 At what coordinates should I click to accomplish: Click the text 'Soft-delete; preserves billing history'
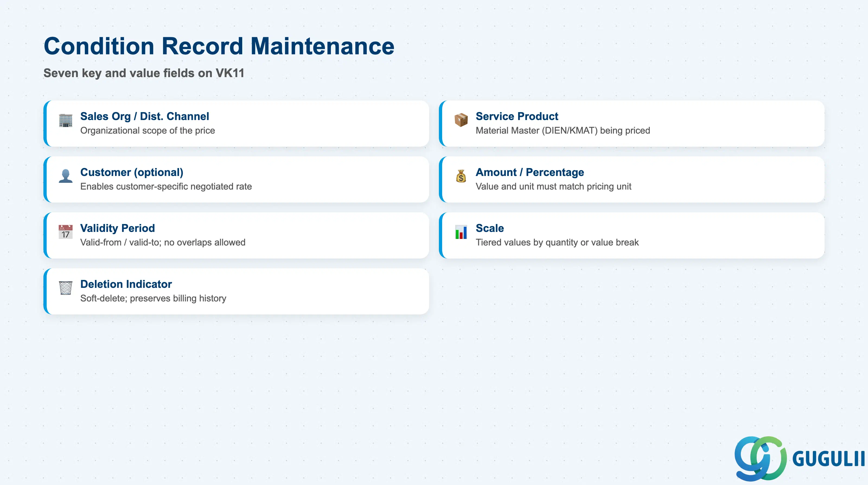pyautogui.click(x=153, y=298)
